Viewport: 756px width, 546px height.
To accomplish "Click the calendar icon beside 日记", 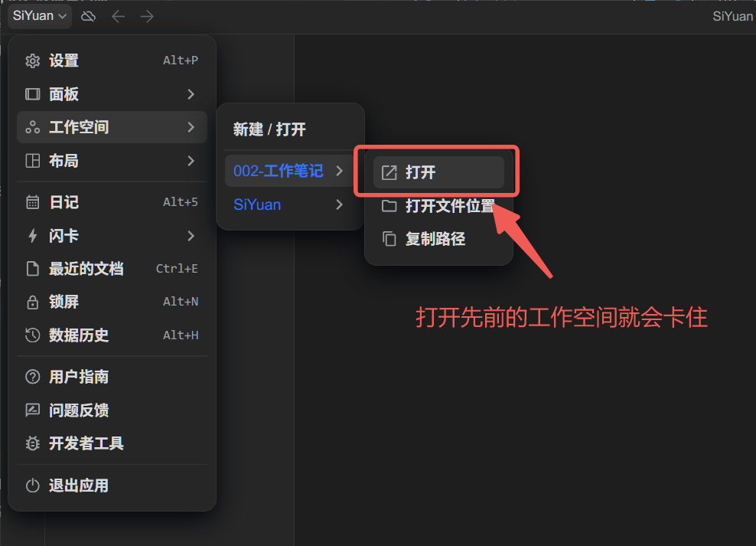I will (x=32, y=202).
